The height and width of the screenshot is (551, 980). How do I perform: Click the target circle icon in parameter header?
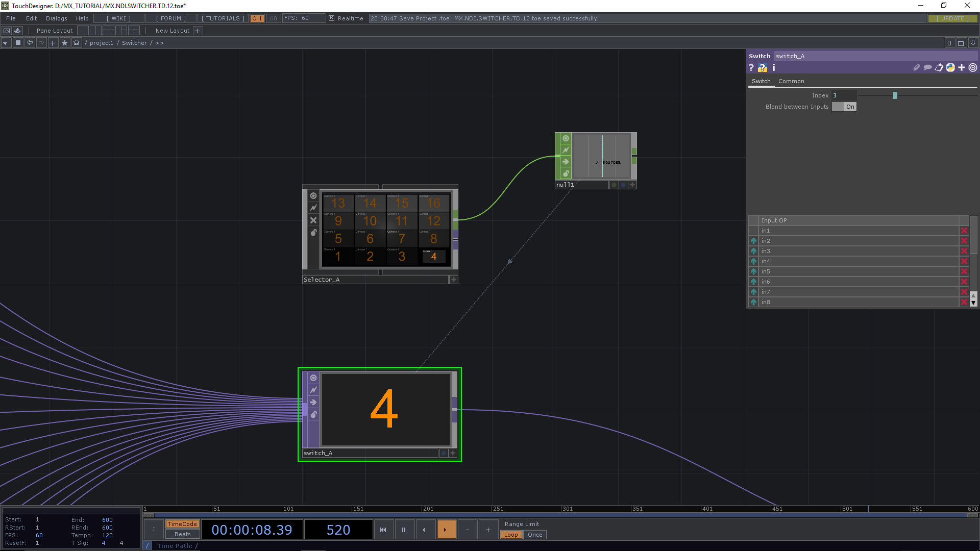click(973, 67)
